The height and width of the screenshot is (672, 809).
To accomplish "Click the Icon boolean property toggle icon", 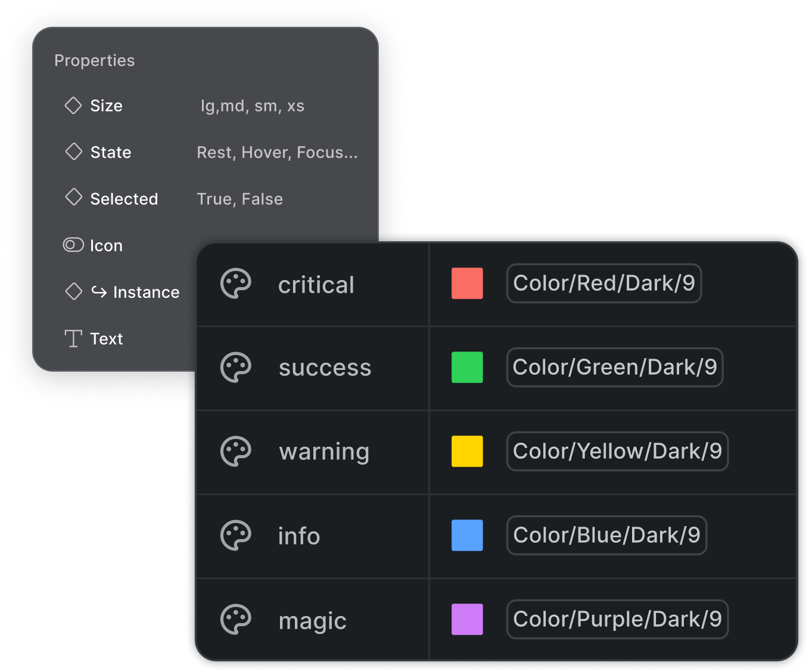I will click(x=73, y=245).
